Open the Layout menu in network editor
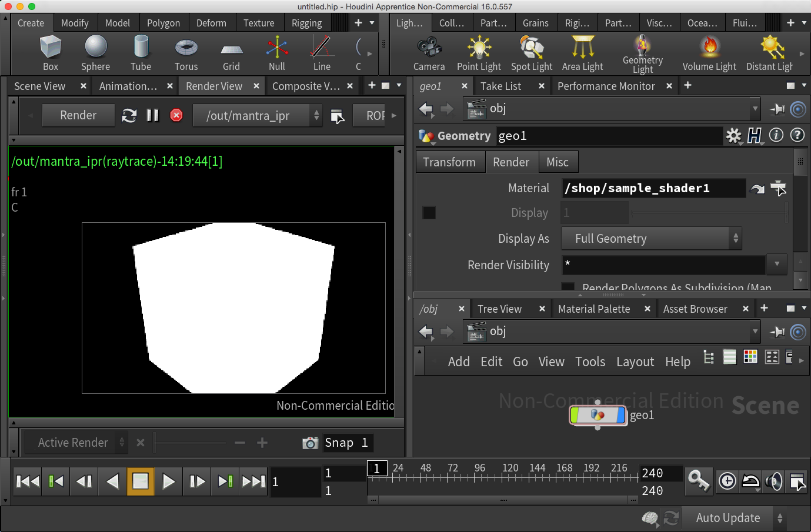The width and height of the screenshot is (811, 532). (635, 362)
